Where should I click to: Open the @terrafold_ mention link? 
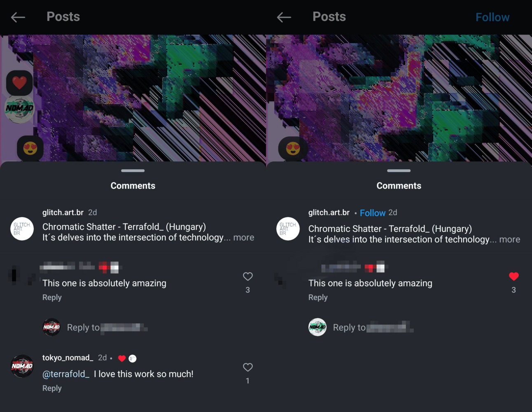pyautogui.click(x=66, y=374)
